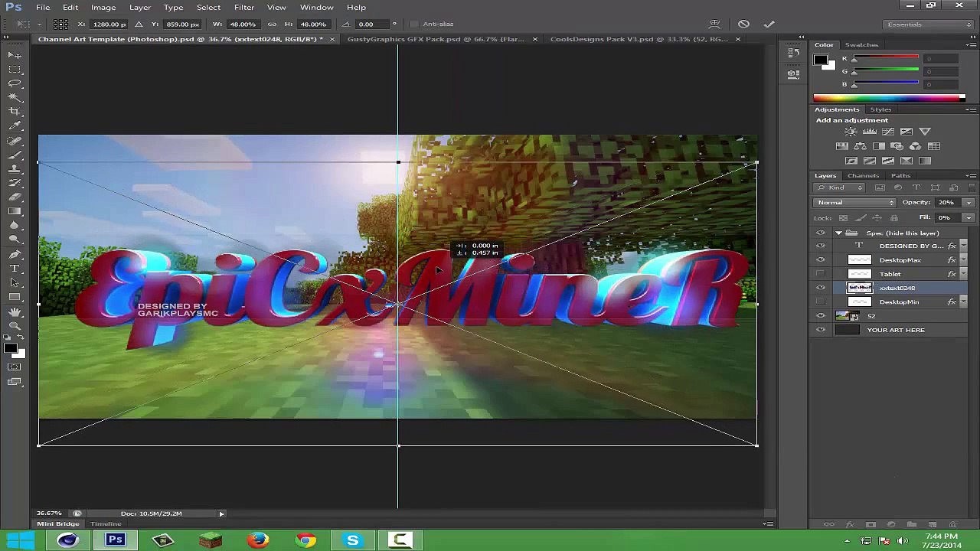980x551 pixels.
Task: Open the layer filter Kind dropdown
Action: [x=840, y=187]
